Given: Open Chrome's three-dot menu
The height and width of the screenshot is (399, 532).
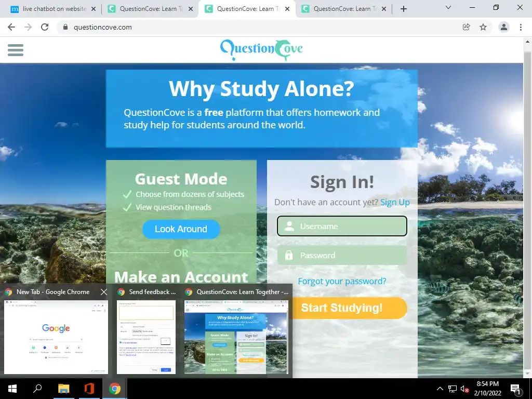Looking at the screenshot, I should pos(521,27).
